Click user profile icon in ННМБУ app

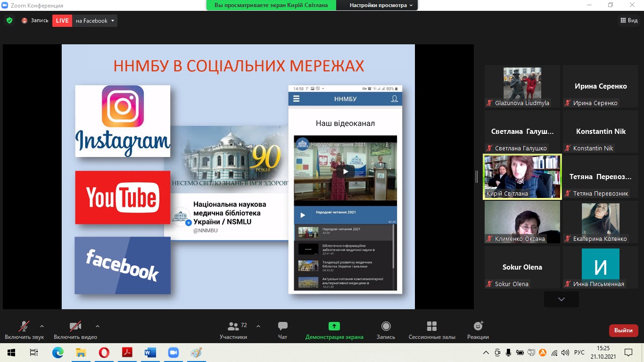395,99
